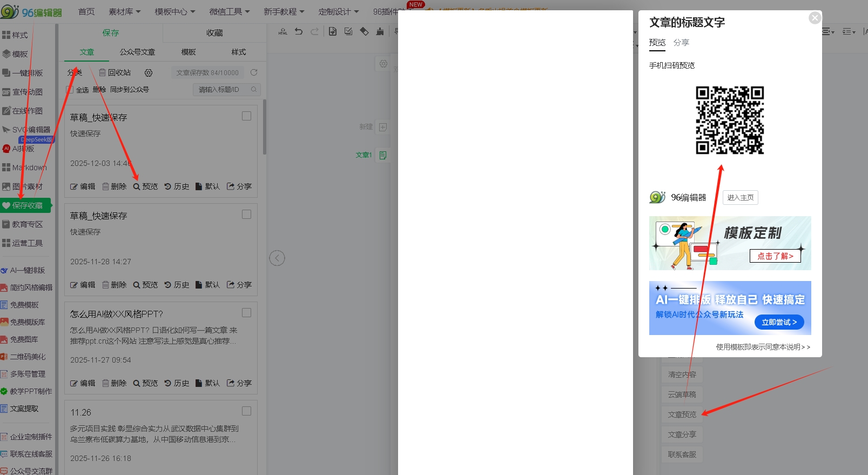Click the 请输入标题/ID search field
This screenshot has width=868, height=475.
(x=221, y=90)
